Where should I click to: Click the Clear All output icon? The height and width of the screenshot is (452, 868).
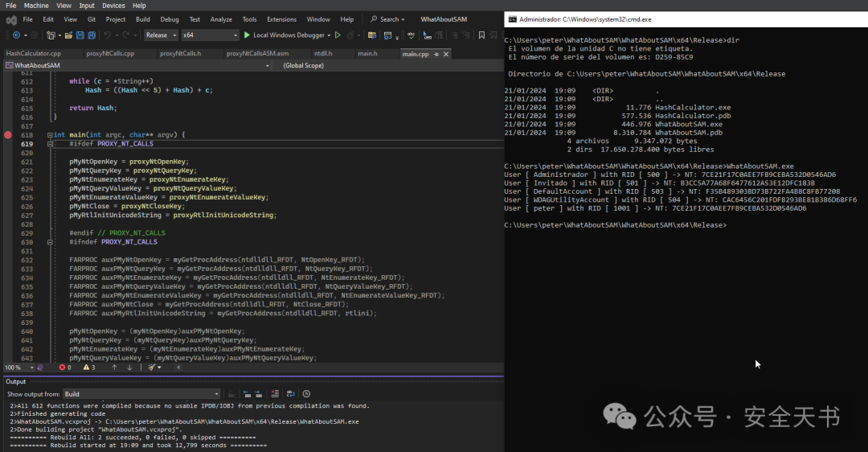click(x=275, y=394)
